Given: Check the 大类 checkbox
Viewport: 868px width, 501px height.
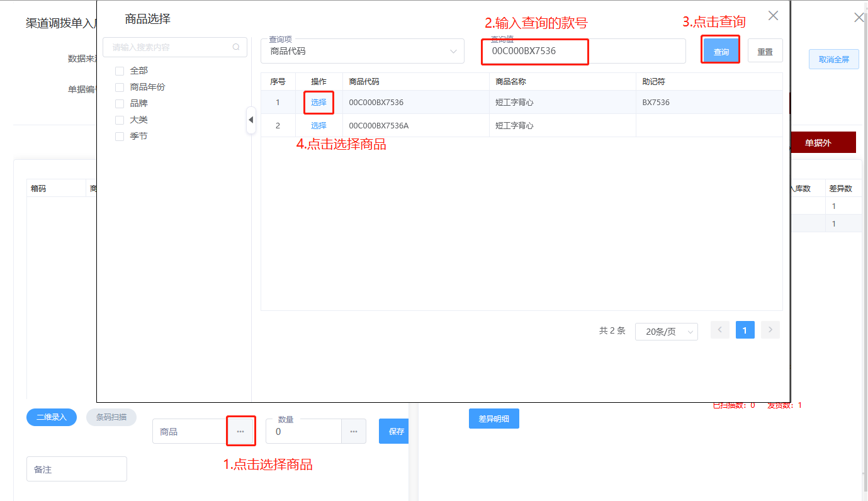Looking at the screenshot, I should (120, 120).
